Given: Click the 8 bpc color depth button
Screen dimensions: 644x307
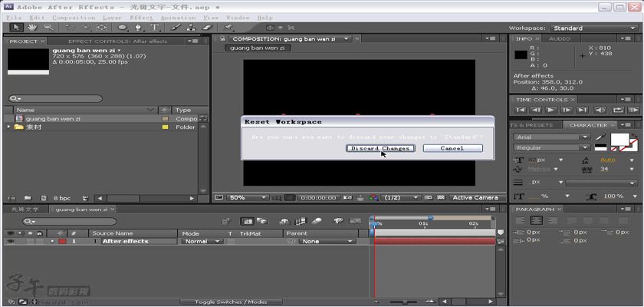Looking at the screenshot, I should click(x=61, y=198).
